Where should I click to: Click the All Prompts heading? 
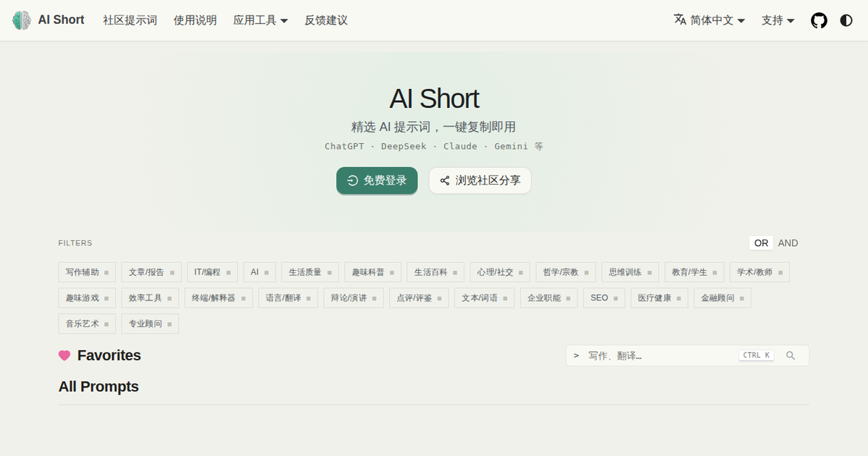point(98,387)
